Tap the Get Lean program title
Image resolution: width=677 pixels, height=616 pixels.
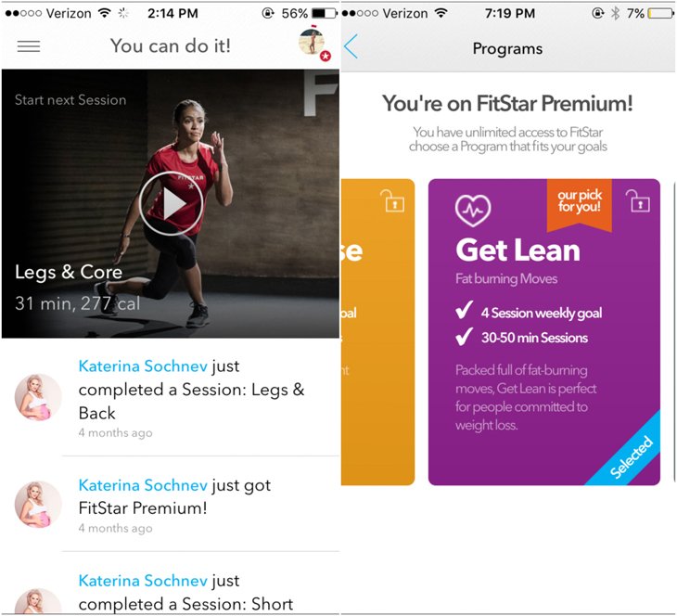(517, 250)
